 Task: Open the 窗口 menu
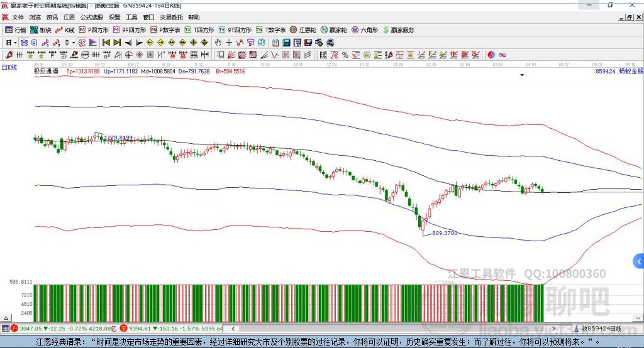pyautogui.click(x=148, y=17)
